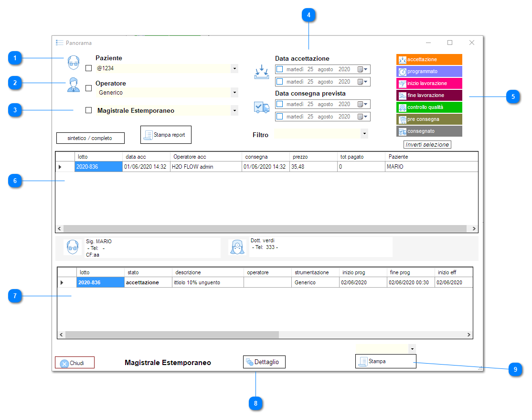The image size is (532, 420).
Task: Click the upper grid horizontal scrollbar left arrow
Action: [x=59, y=228]
